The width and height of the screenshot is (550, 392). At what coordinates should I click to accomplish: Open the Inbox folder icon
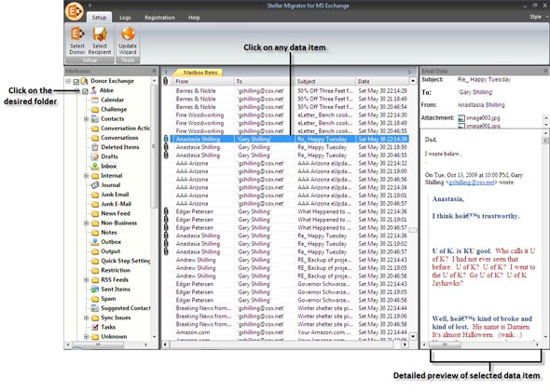[95, 166]
